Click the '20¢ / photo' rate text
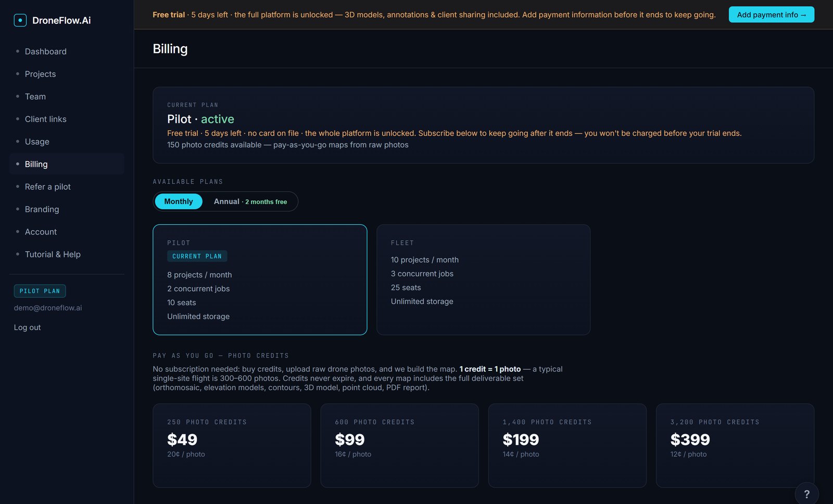 coord(186,455)
